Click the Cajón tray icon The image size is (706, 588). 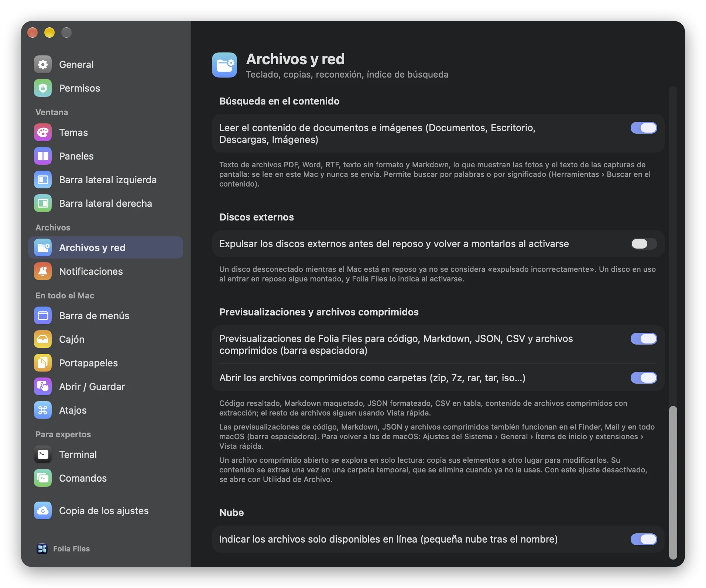pyautogui.click(x=43, y=339)
